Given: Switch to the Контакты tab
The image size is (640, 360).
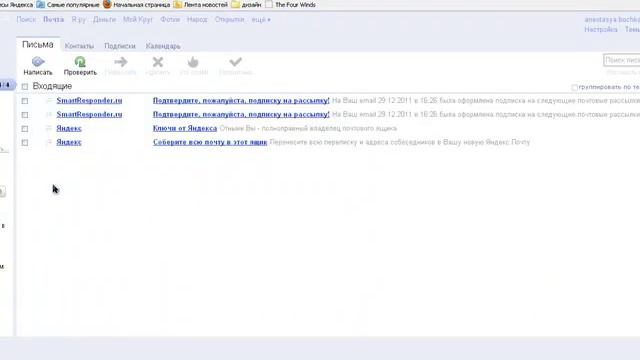Looking at the screenshot, I should [x=79, y=46].
